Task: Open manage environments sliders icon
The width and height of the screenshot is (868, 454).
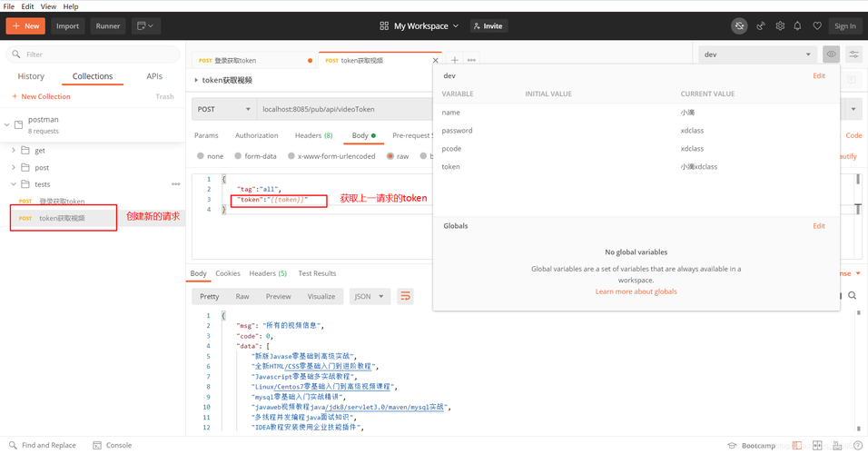Action: tap(854, 54)
